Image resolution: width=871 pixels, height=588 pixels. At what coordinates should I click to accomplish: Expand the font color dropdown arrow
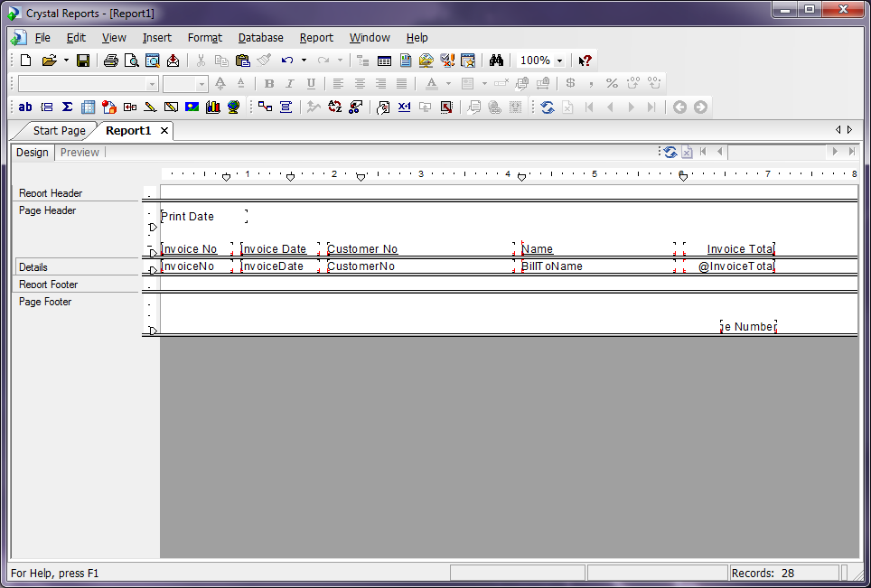coord(449,83)
